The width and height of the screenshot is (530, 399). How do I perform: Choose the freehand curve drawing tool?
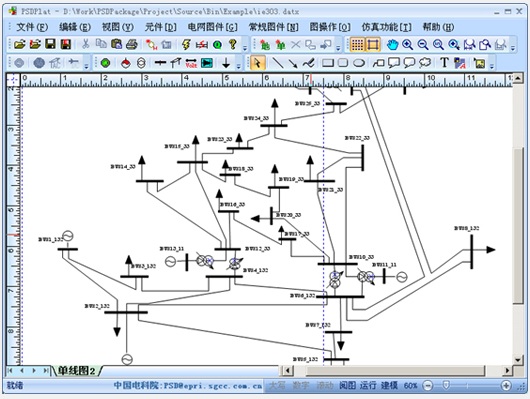(308, 63)
